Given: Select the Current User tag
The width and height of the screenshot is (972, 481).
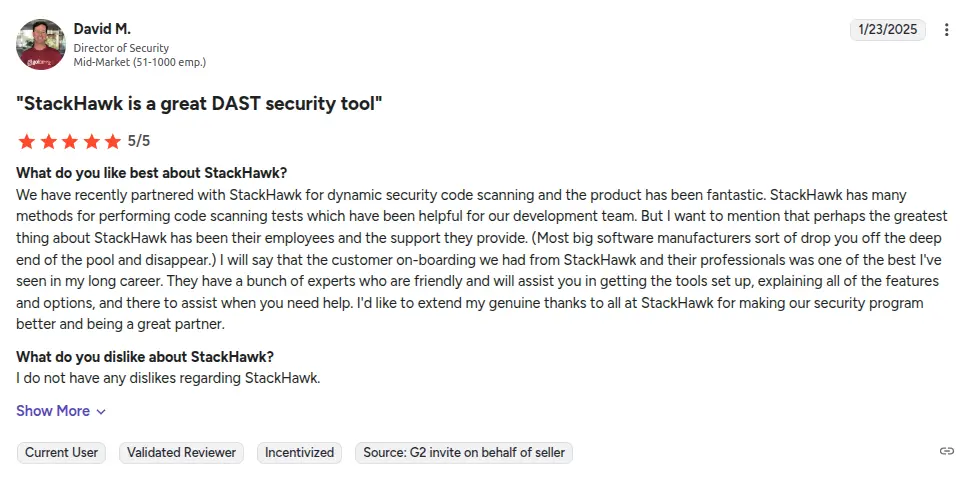Looking at the screenshot, I should point(62,453).
